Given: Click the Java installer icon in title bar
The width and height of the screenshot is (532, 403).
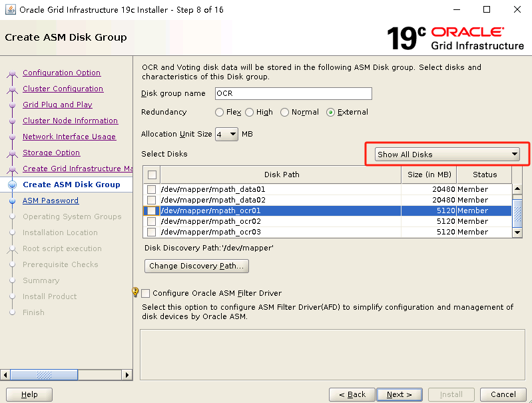Looking at the screenshot, I should pos(10,9).
